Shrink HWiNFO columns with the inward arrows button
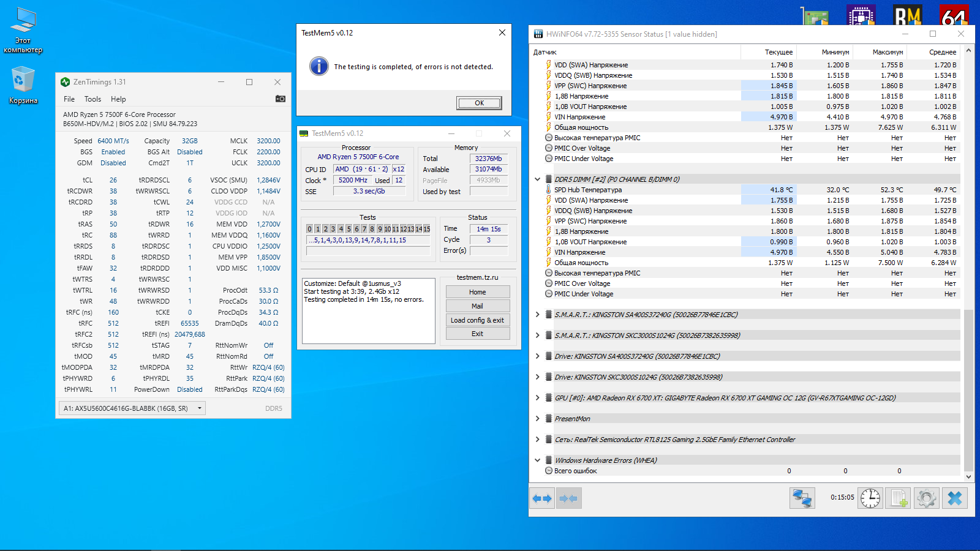The height and width of the screenshot is (551, 980). pos(569,498)
